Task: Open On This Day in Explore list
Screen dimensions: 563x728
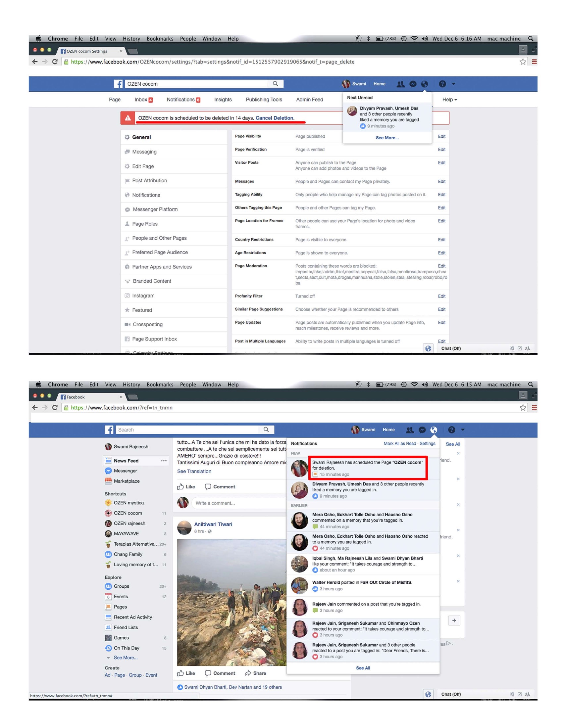Action: point(127,648)
